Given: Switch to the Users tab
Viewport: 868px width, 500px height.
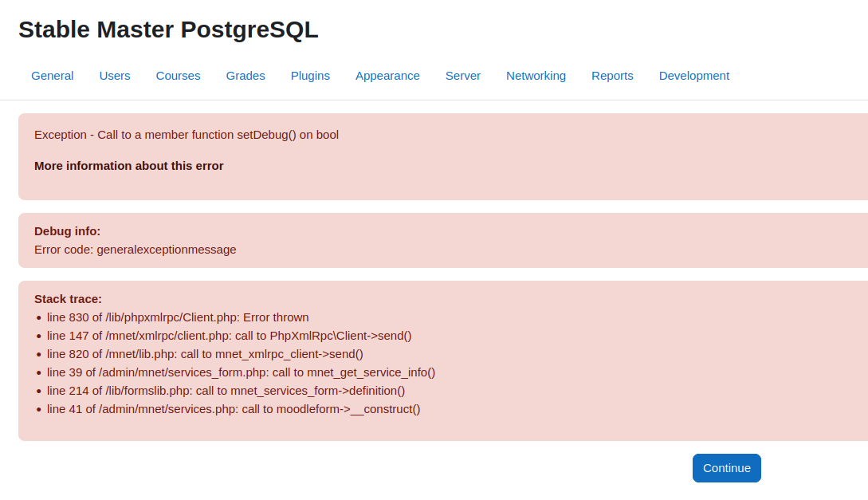Looking at the screenshot, I should [x=115, y=76].
